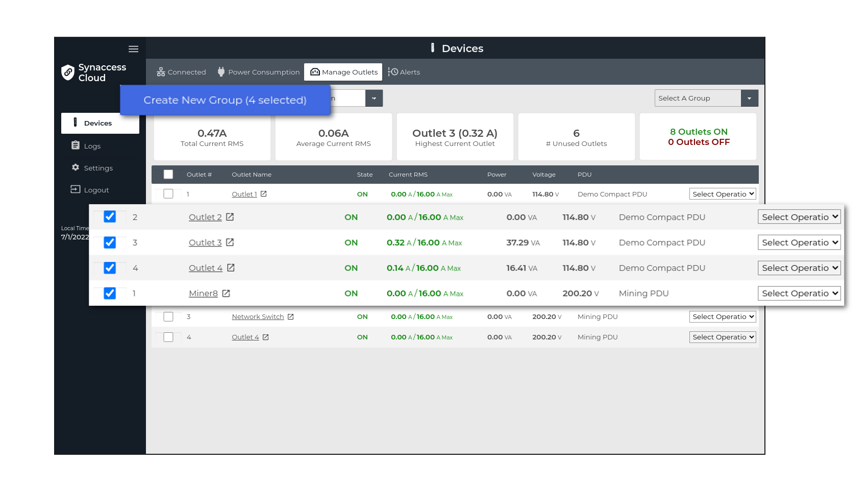The height and width of the screenshot is (489, 868).
Task: Click the Outlet # column header
Action: [x=199, y=175]
